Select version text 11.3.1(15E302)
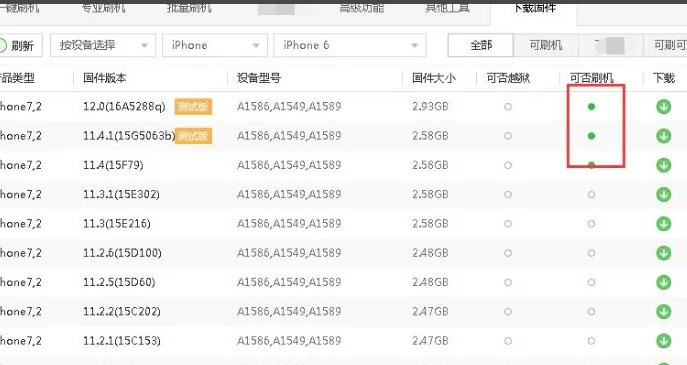This screenshot has width=687, height=365. point(121,194)
